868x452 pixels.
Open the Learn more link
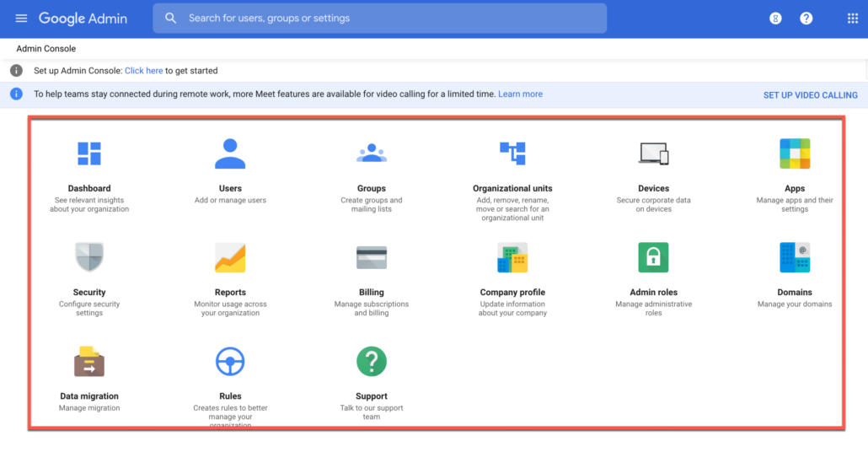520,94
